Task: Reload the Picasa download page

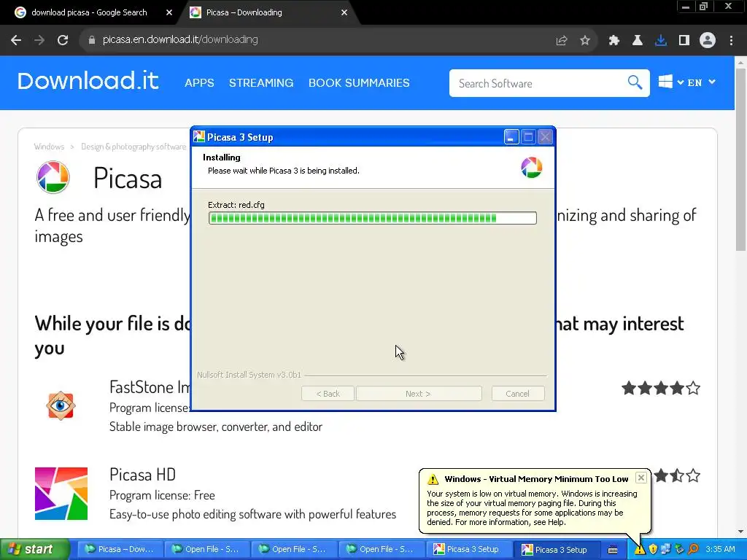Action: [63, 40]
